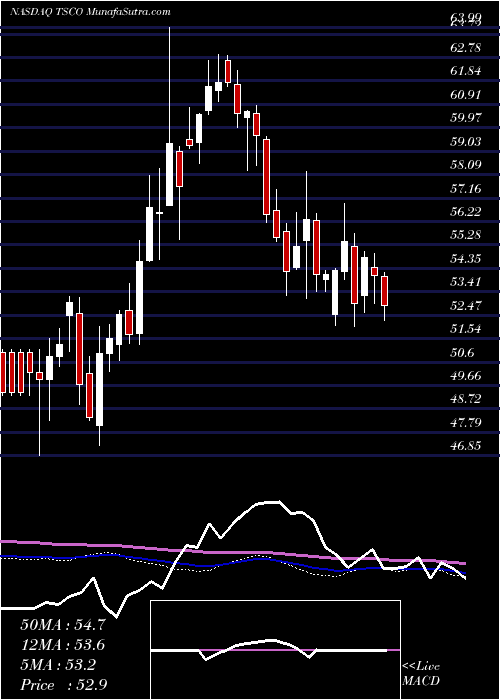Select the 59.03 price axis label
The width and height of the screenshot is (500, 700).
[x=466, y=142]
